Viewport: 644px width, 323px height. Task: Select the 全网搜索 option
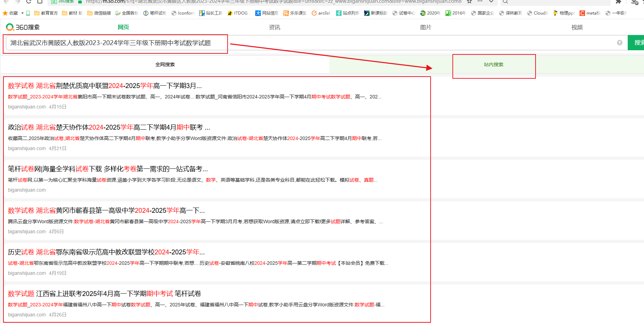[165, 64]
